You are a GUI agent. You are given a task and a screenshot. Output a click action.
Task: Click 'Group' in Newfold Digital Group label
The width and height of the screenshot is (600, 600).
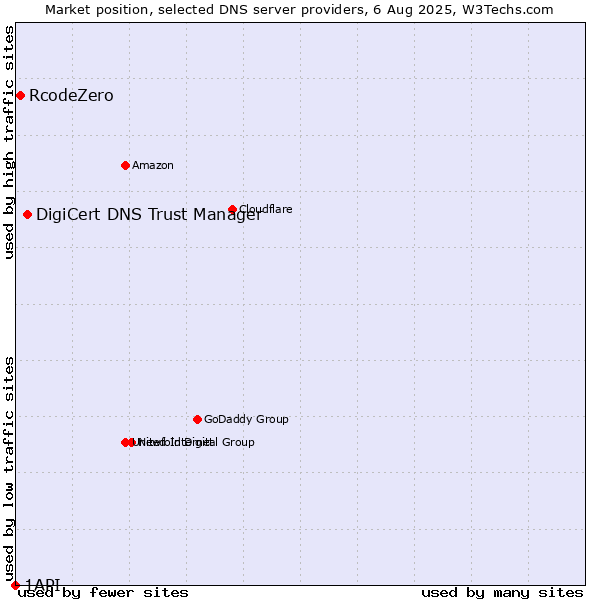click(238, 442)
